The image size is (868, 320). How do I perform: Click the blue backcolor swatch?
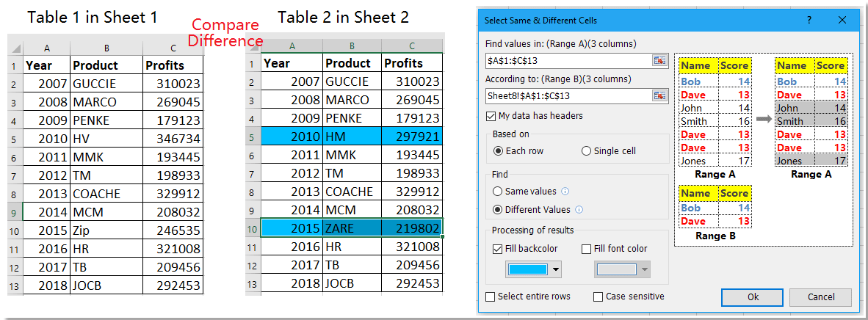click(x=527, y=269)
